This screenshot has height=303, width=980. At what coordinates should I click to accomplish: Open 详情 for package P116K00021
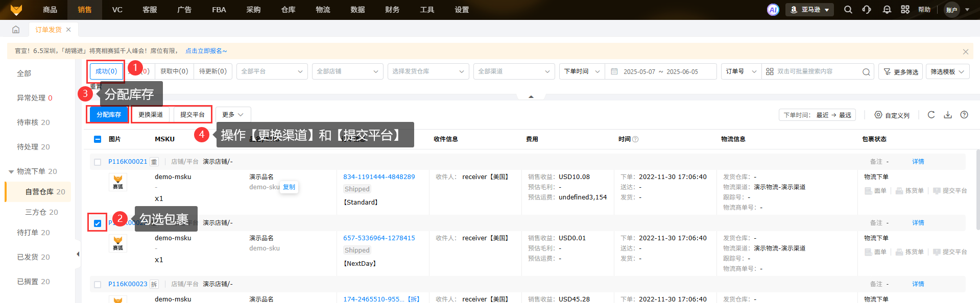918,162
